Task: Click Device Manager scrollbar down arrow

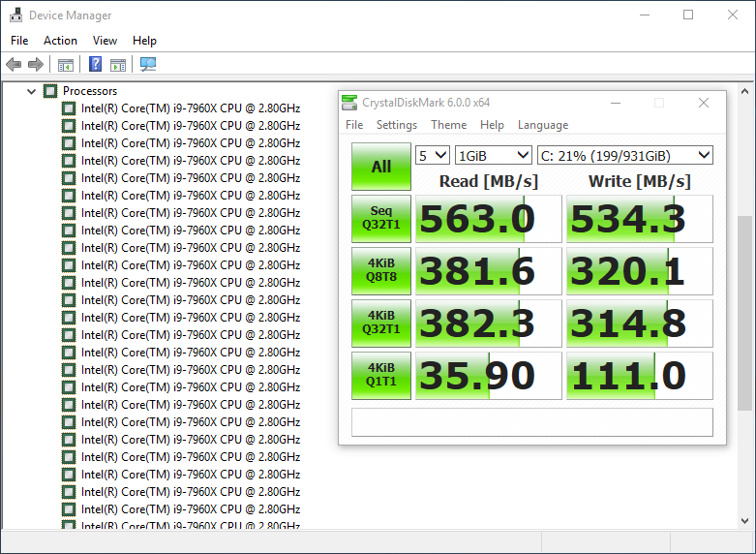Action: click(744, 521)
